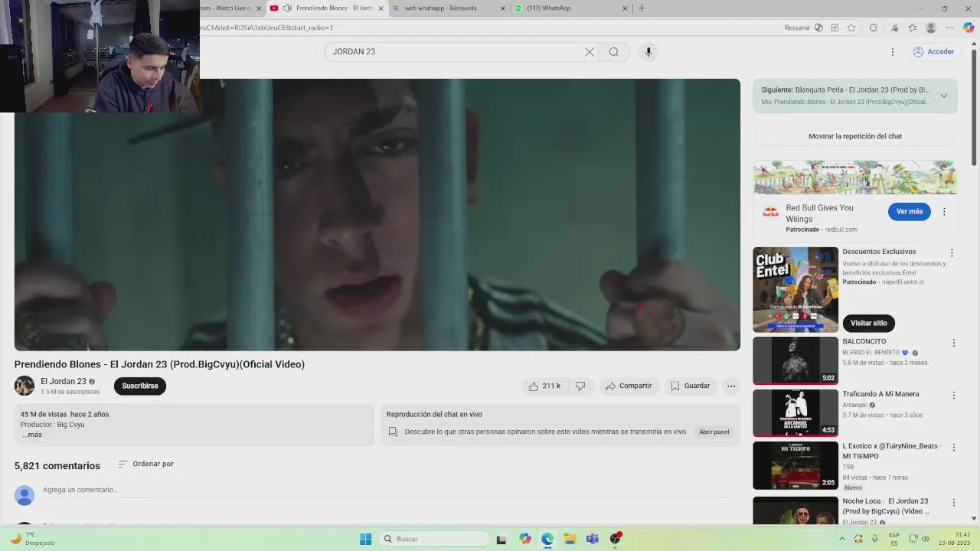Open options for Descuentos Exclusivos ad
This screenshot has width=980, height=551.
point(952,253)
